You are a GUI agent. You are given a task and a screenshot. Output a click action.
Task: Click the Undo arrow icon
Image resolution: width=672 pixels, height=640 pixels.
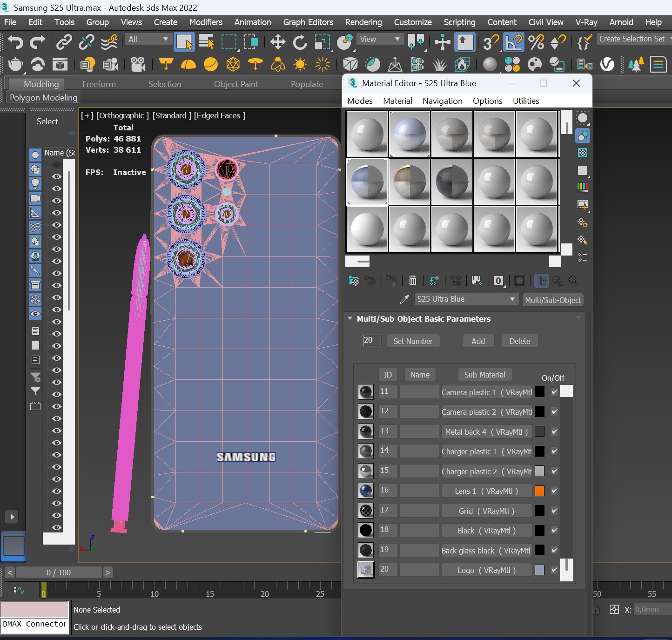[x=15, y=42]
